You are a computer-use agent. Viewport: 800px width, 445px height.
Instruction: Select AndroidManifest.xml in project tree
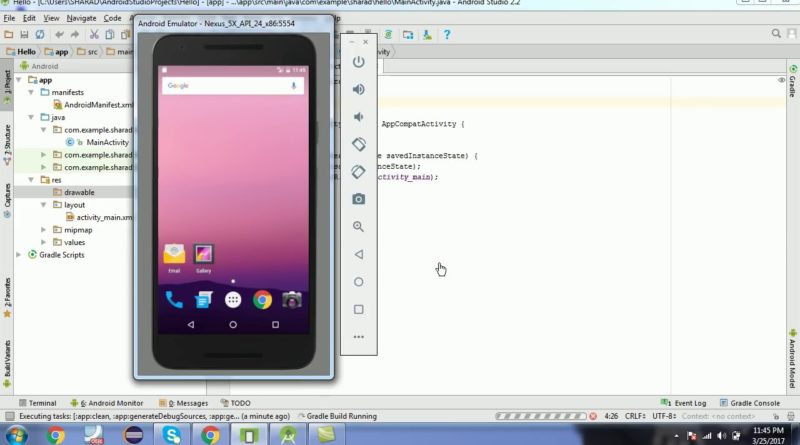(93, 105)
